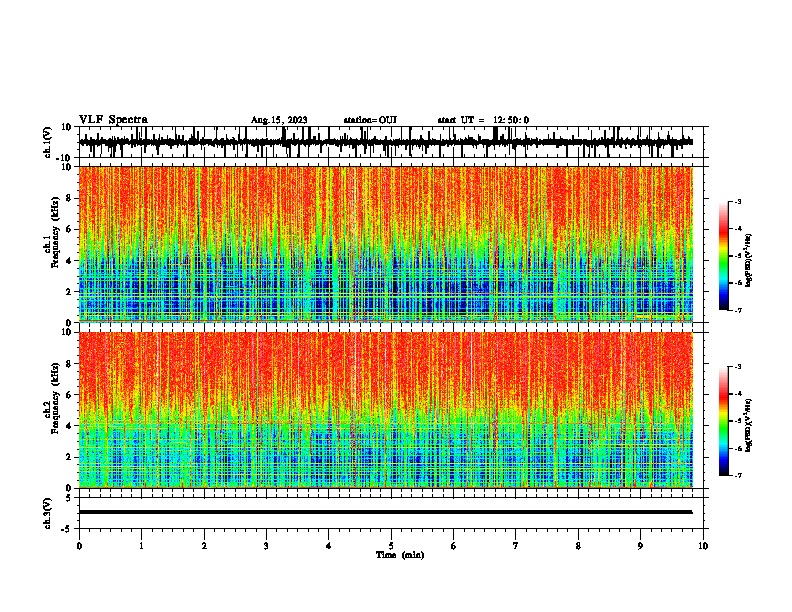Click the '-7' label on ch.2 color scale
Screen dimensions: 792x612
click(738, 475)
